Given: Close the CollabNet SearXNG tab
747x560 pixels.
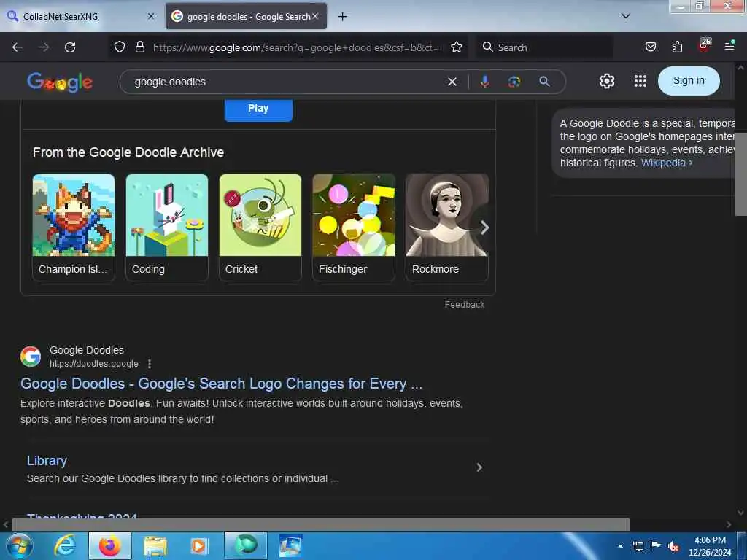Looking at the screenshot, I should (150, 16).
